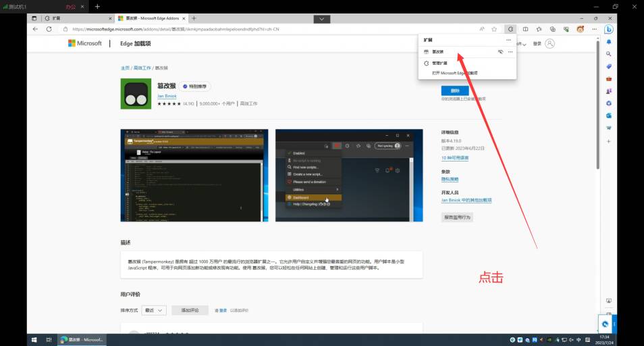Add page to favorites with star icon
Screen dimensions: 644x346
tap(495, 29)
